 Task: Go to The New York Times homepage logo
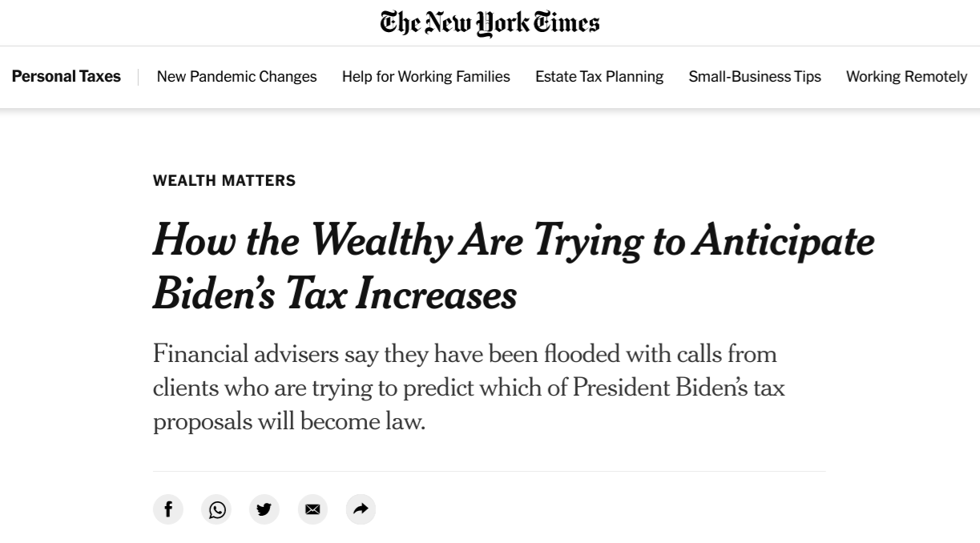(x=490, y=22)
